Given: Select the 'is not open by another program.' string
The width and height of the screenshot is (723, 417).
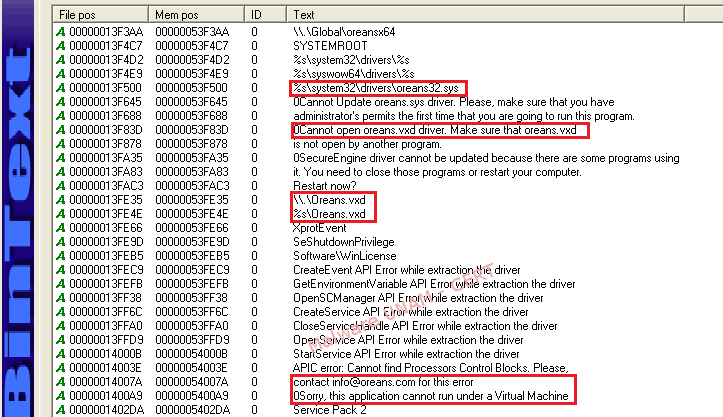Looking at the screenshot, I should [367, 144].
